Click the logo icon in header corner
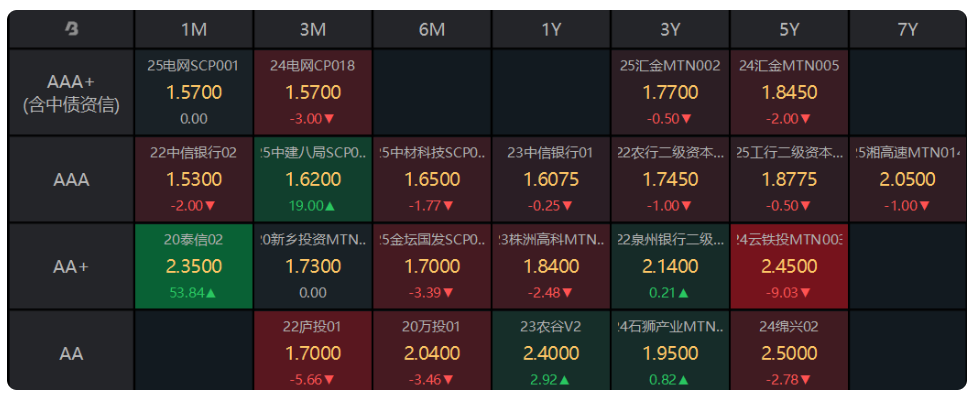This screenshot has width=974, height=399. [x=71, y=29]
